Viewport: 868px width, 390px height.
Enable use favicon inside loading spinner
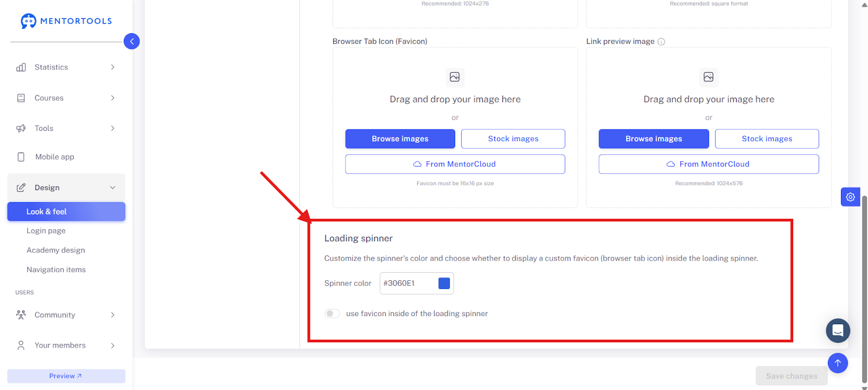(332, 313)
